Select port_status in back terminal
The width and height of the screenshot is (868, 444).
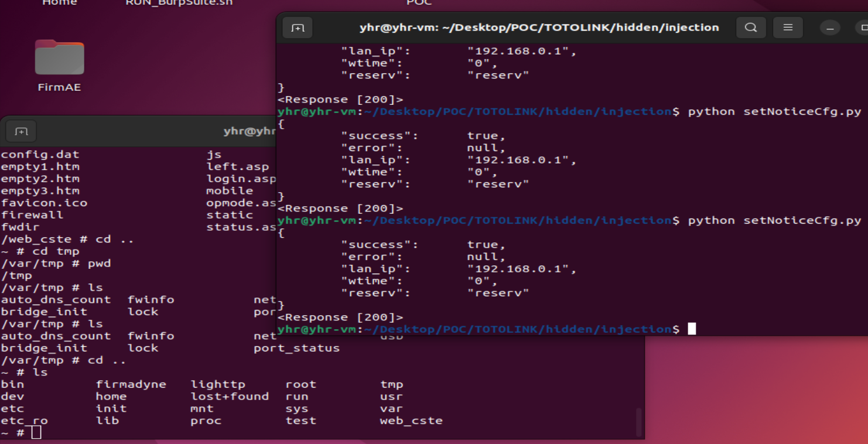(296, 348)
